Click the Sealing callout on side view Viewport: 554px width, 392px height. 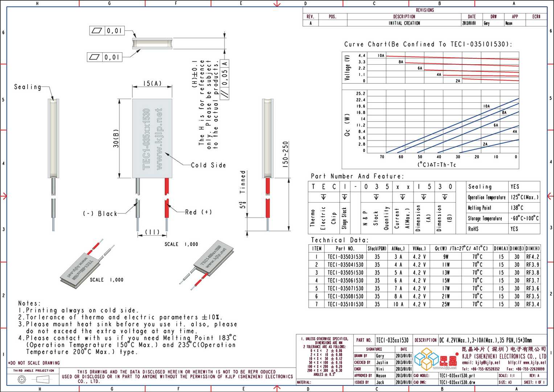(28, 87)
